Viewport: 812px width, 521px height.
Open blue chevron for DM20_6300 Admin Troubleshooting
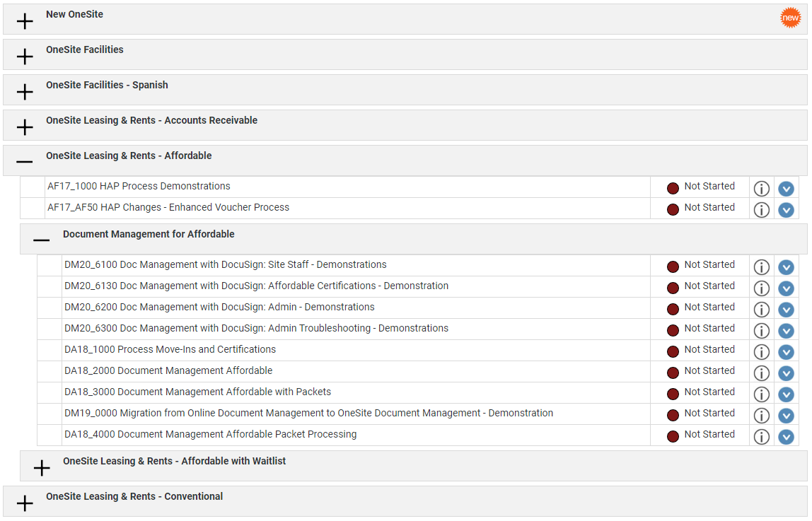coord(786,331)
